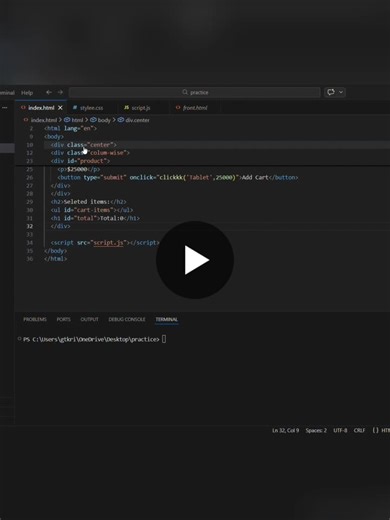The image size is (390, 520).
Task: Click the $25000 paragraph line
Action: click(x=79, y=169)
